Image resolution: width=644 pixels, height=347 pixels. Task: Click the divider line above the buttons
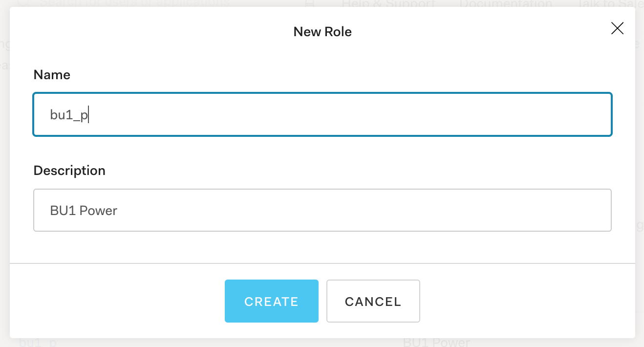click(322, 263)
